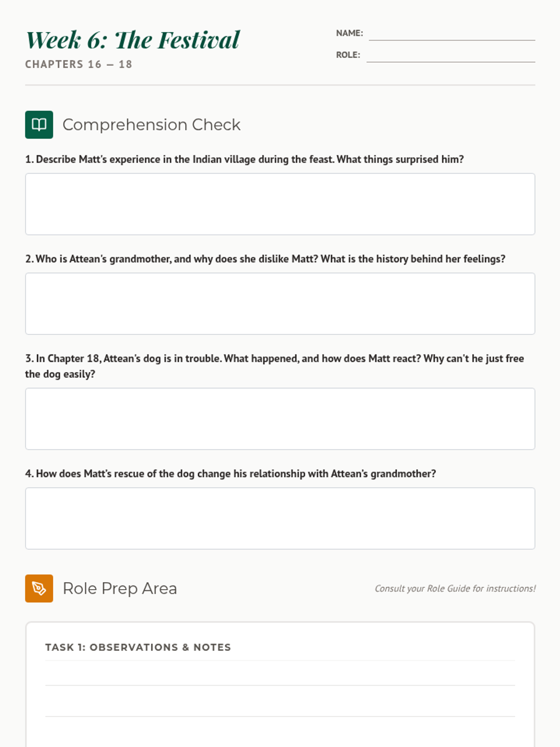
Task: Click the Task 1: Observations & Notes header
Action: pyautogui.click(x=138, y=647)
